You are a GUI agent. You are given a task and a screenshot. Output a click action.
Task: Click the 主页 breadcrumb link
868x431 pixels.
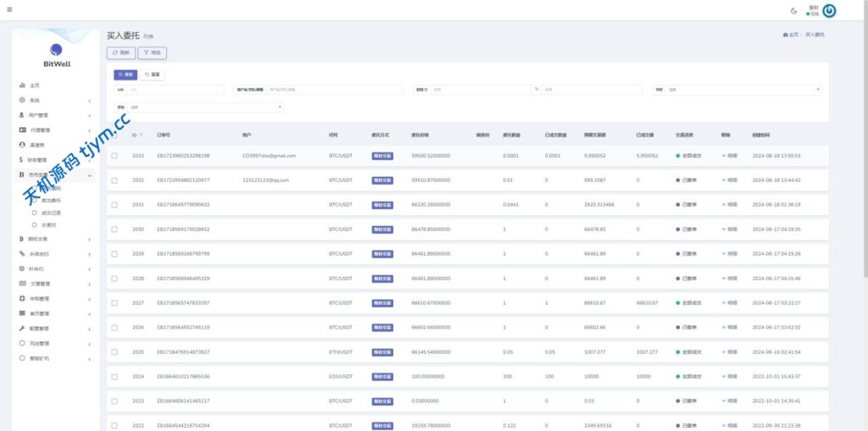(x=791, y=35)
